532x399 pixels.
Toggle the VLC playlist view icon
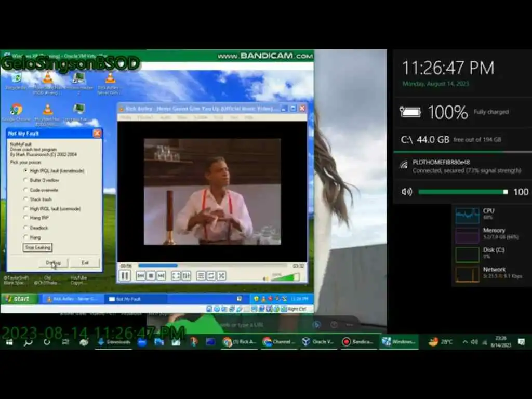click(201, 276)
